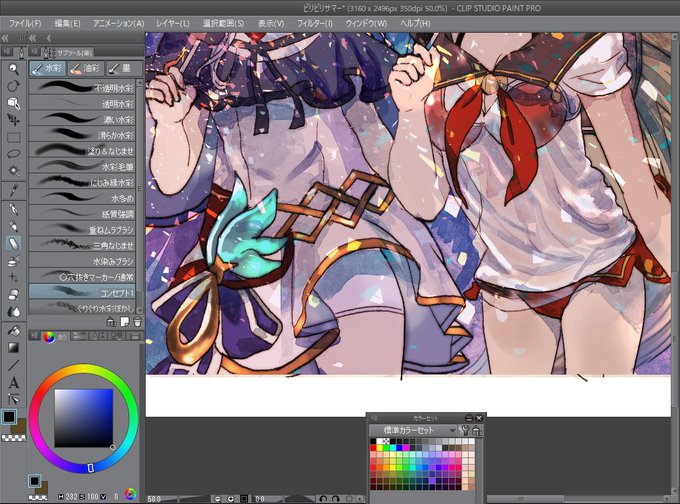The height and width of the screenshot is (504, 680).
Task: Collapse the left palette dock double-arrow
Action: coord(5,38)
